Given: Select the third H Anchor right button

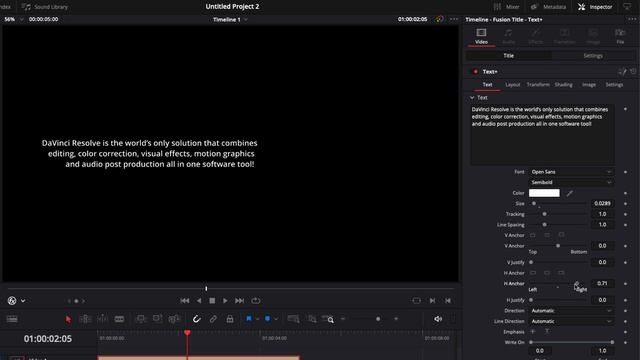Looking at the screenshot, I should click(x=561, y=273).
